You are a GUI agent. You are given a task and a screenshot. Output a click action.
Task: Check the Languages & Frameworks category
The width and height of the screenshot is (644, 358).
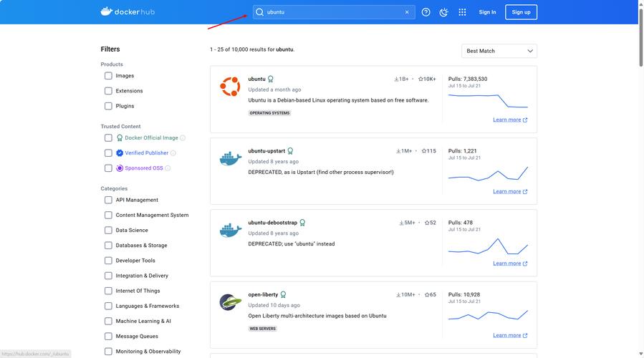[x=108, y=306]
